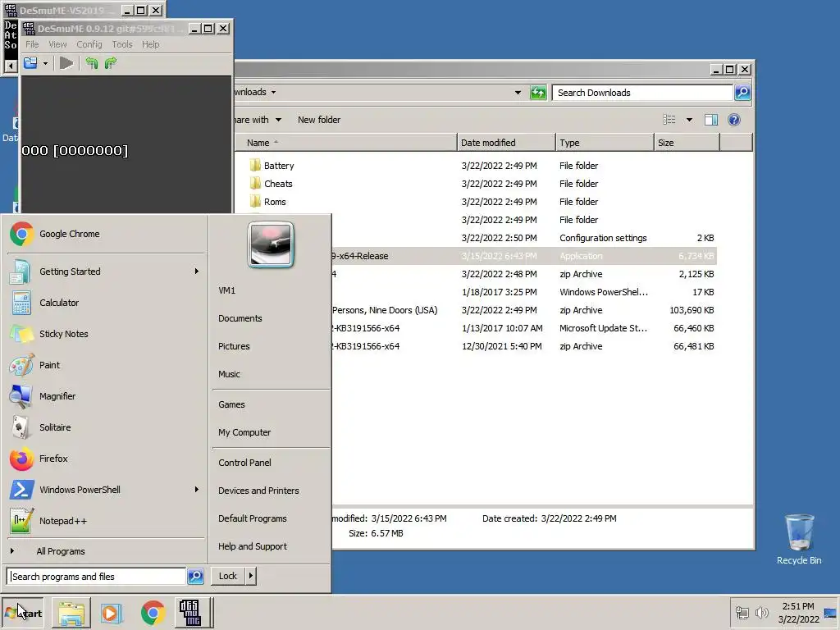Open more view options dropdown arrow
The width and height of the screenshot is (840, 630).
point(689,120)
